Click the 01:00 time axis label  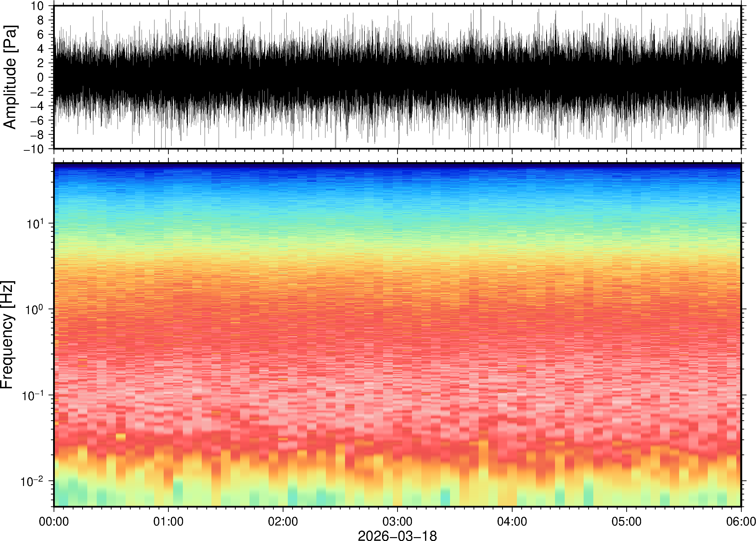(x=168, y=521)
